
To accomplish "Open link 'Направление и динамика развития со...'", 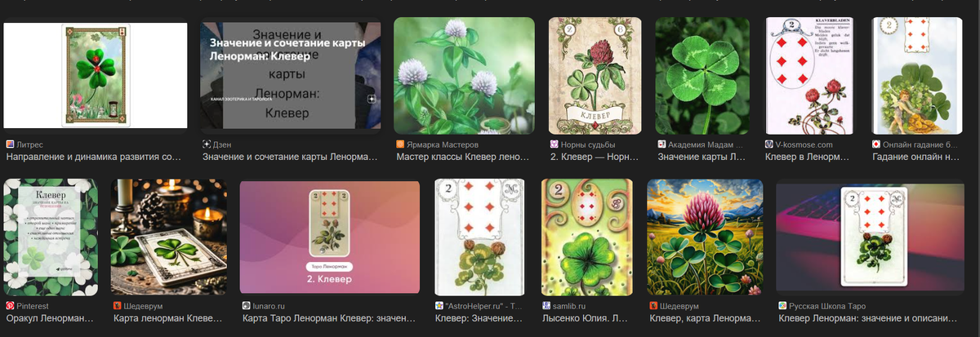I will (x=94, y=156).
